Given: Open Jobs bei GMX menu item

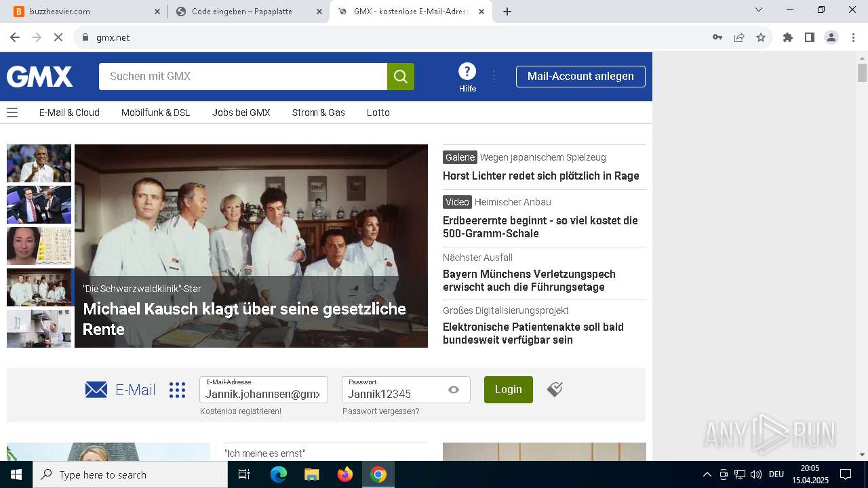Looking at the screenshot, I should pos(241,113).
